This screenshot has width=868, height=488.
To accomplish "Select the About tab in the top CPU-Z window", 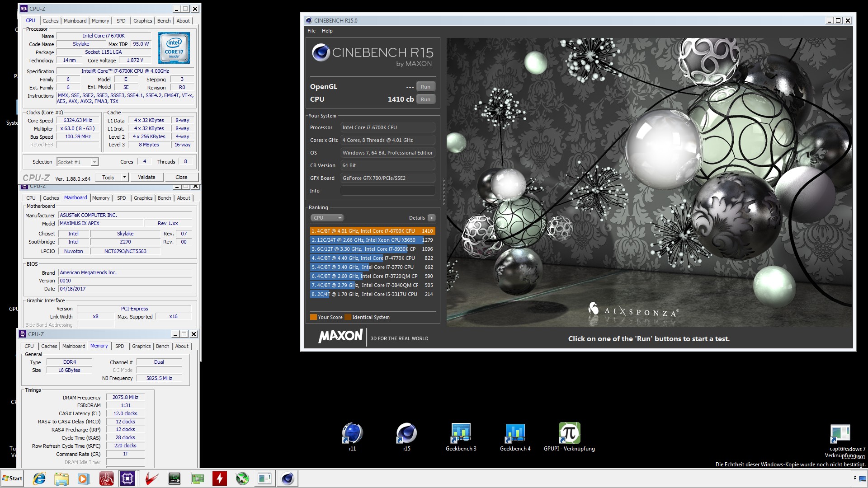I will click(183, 21).
